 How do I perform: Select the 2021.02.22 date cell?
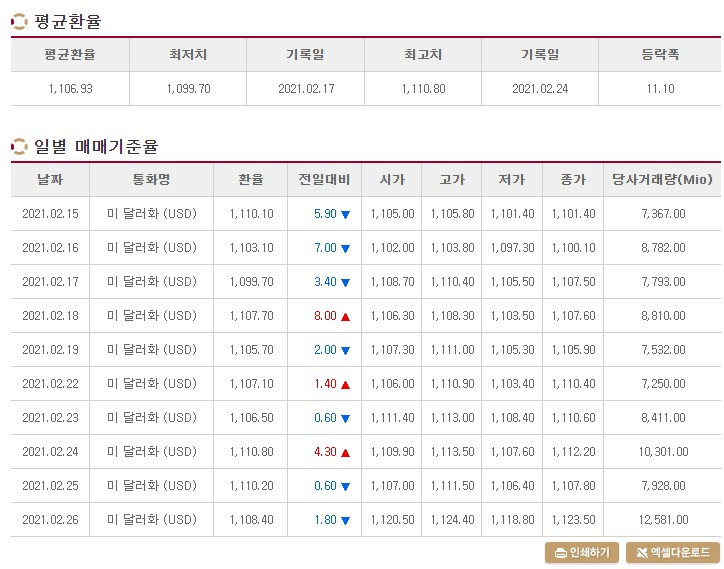pyautogui.click(x=50, y=384)
